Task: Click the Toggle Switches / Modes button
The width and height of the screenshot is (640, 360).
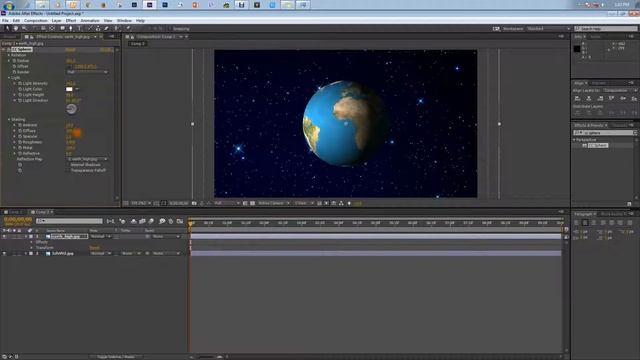Action: pyautogui.click(x=116, y=357)
